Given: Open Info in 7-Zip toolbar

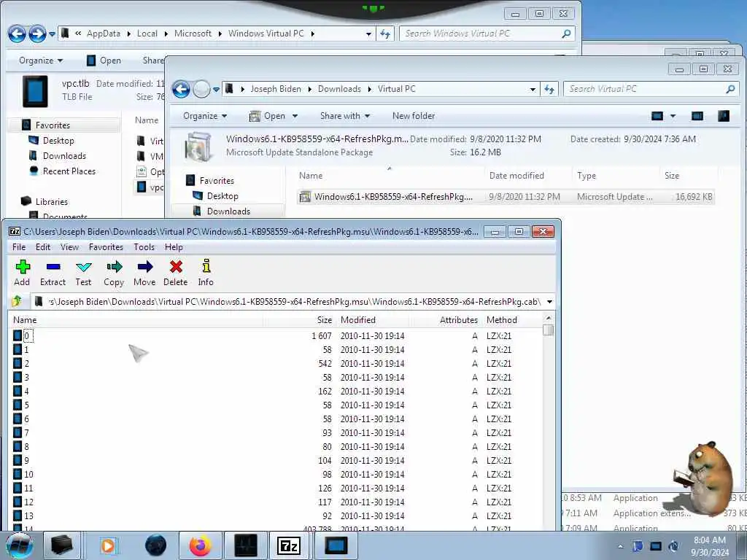Looking at the screenshot, I should [x=206, y=266].
